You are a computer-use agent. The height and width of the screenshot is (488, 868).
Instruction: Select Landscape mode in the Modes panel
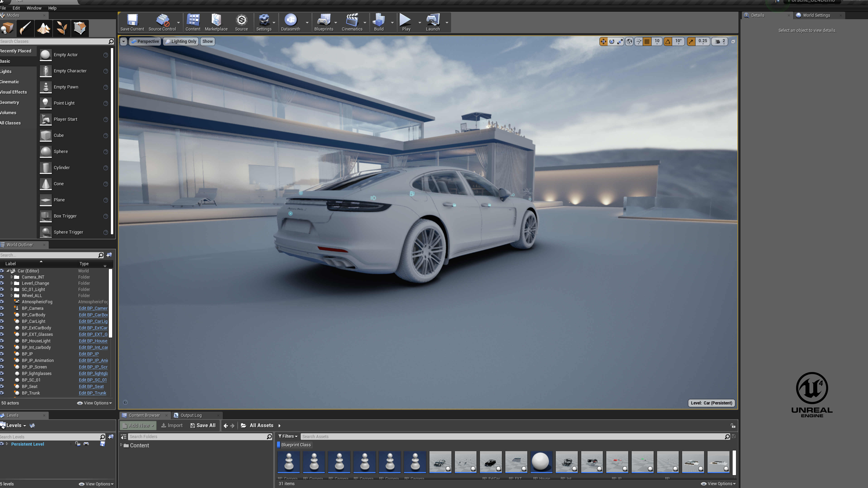[44, 28]
